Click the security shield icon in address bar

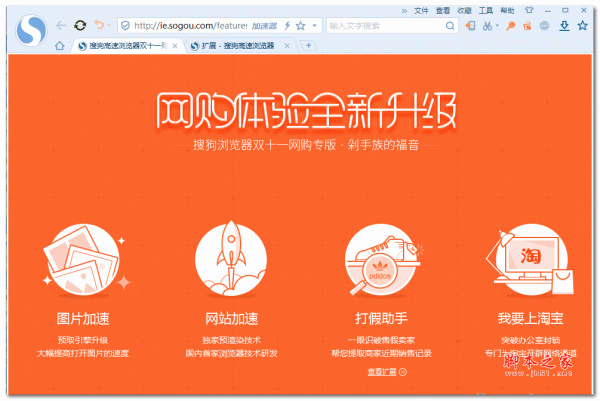[x=125, y=26]
